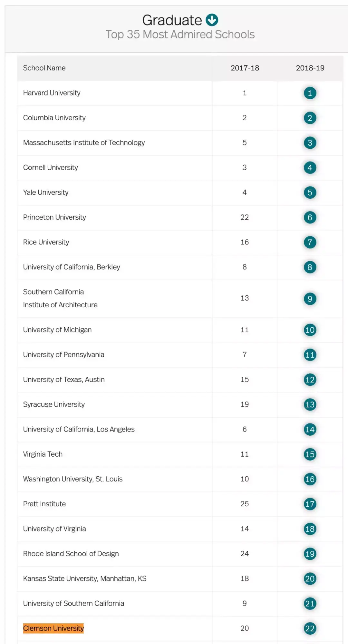Click Rhode Island School of Design

(x=71, y=554)
